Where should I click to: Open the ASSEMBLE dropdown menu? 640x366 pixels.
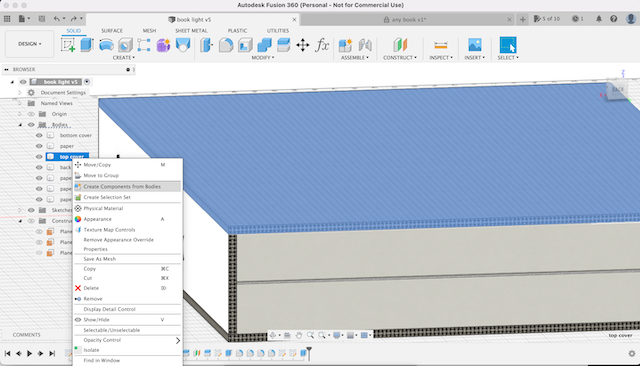pyautogui.click(x=355, y=58)
